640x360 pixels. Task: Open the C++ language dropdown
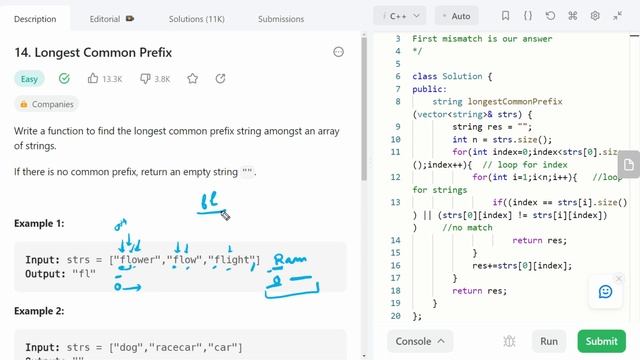(400, 16)
